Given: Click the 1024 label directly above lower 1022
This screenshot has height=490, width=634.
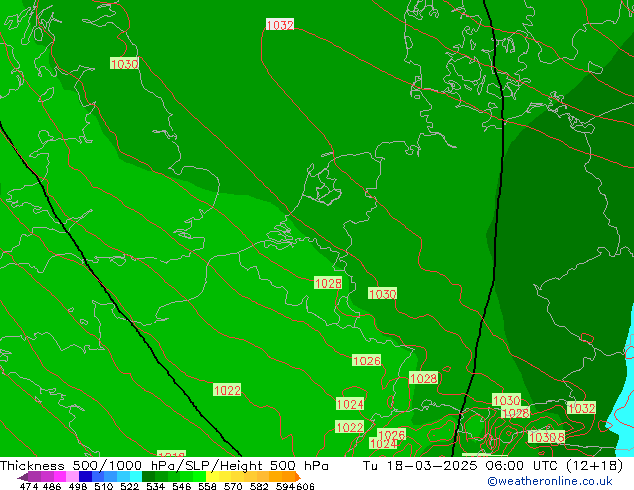Looking at the screenshot, I should point(350,404).
